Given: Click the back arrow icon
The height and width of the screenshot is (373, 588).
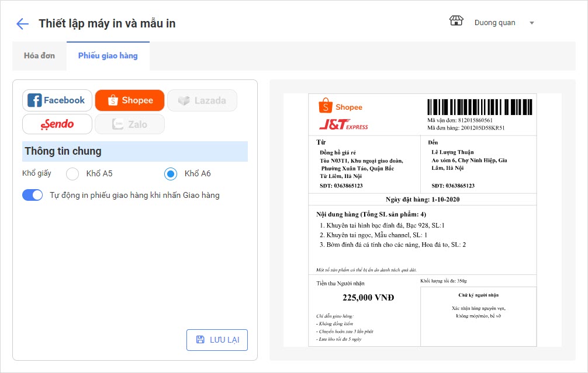Looking at the screenshot, I should click(x=22, y=24).
